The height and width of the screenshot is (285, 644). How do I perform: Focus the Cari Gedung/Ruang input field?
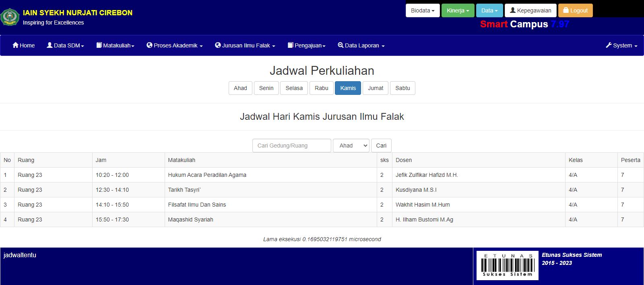[292, 146]
